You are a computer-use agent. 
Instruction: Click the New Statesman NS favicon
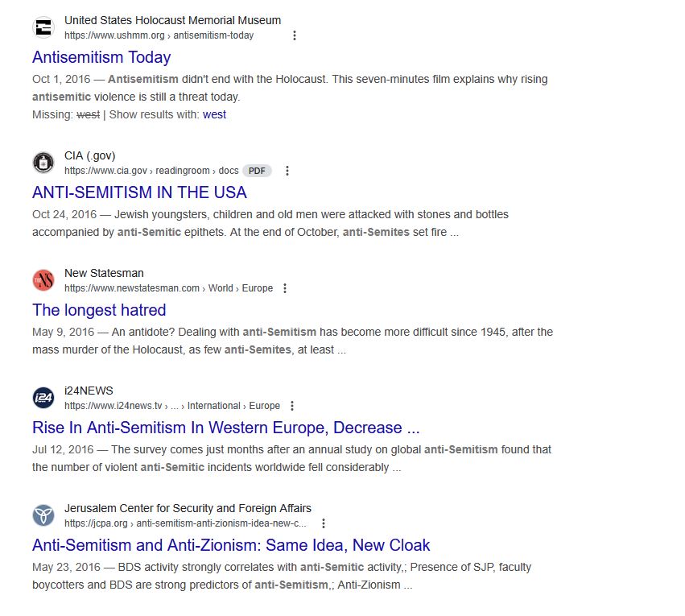pos(43,280)
